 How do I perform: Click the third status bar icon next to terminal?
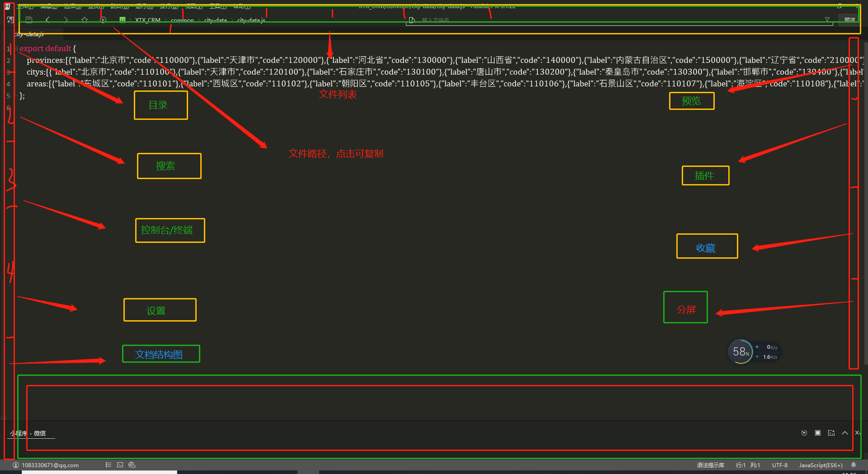132,465
